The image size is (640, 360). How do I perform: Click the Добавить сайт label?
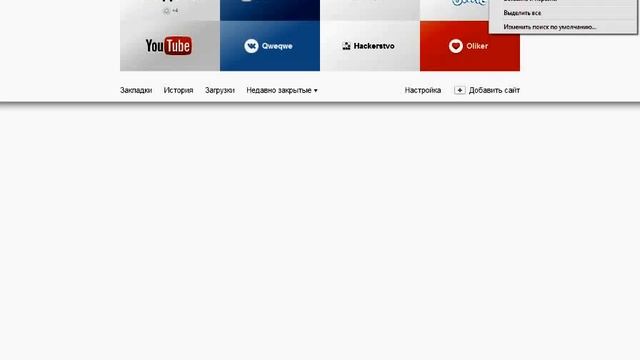[x=494, y=90]
